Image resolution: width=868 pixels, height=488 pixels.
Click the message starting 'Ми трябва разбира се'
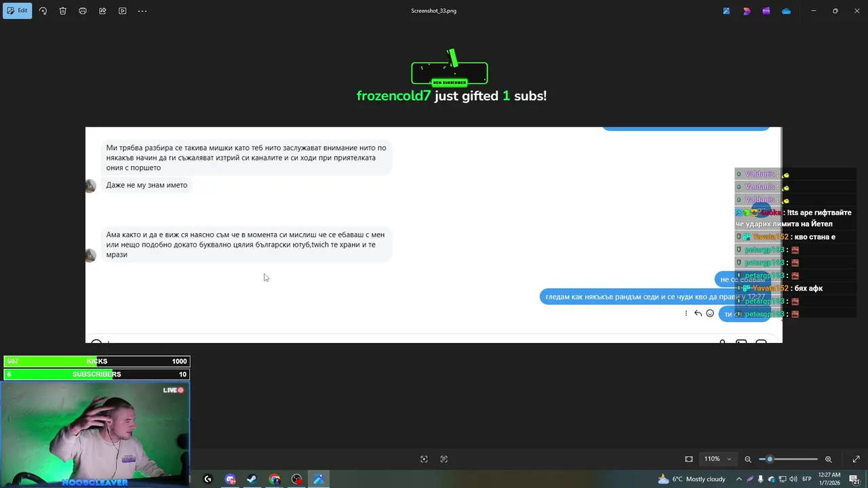pyautogui.click(x=246, y=158)
